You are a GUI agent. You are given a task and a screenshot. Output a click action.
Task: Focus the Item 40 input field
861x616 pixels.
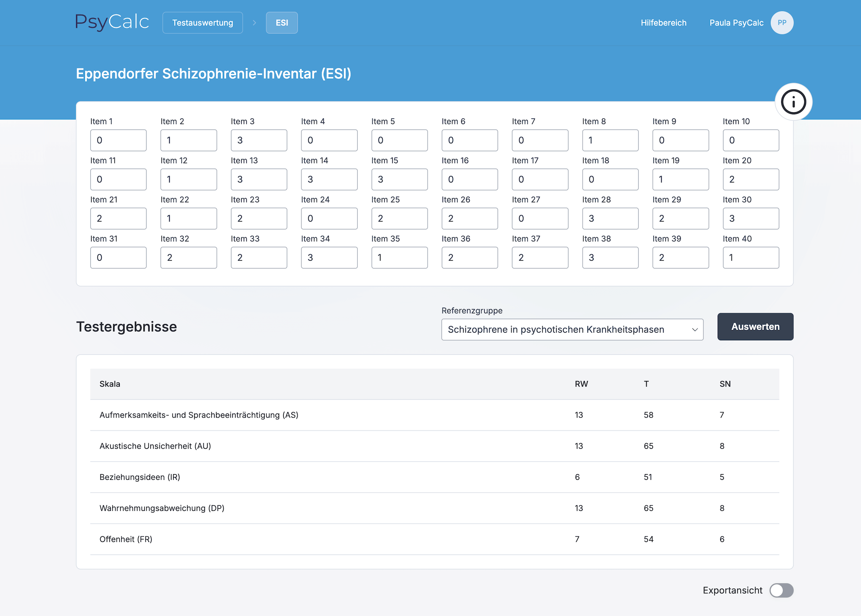(x=750, y=258)
